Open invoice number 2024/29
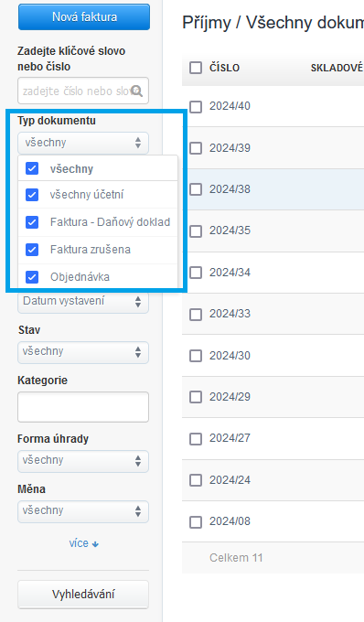Screen dimensions: 364x622 (x=230, y=396)
